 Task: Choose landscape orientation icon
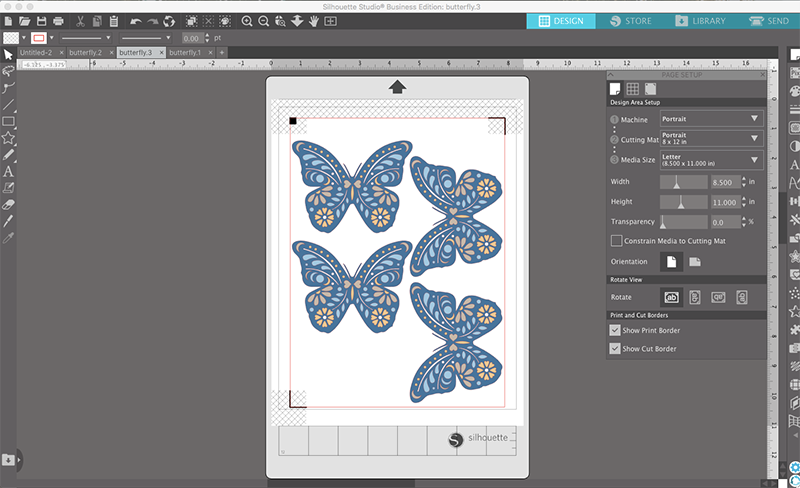[694, 262]
